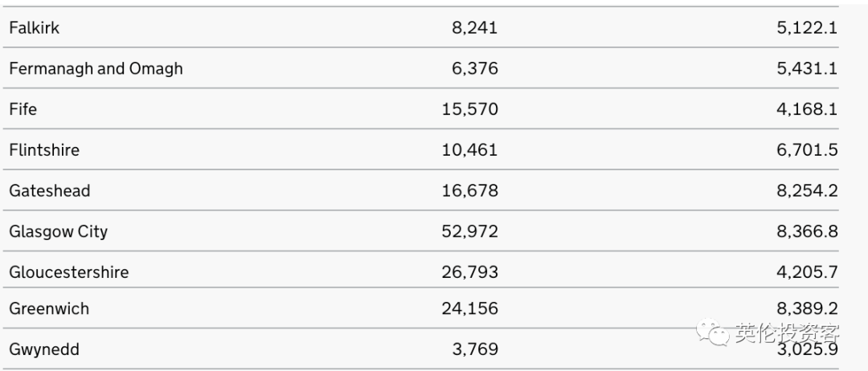868x371 pixels.
Task: Select Glasgow City's count 52,972
Action: pos(470,231)
